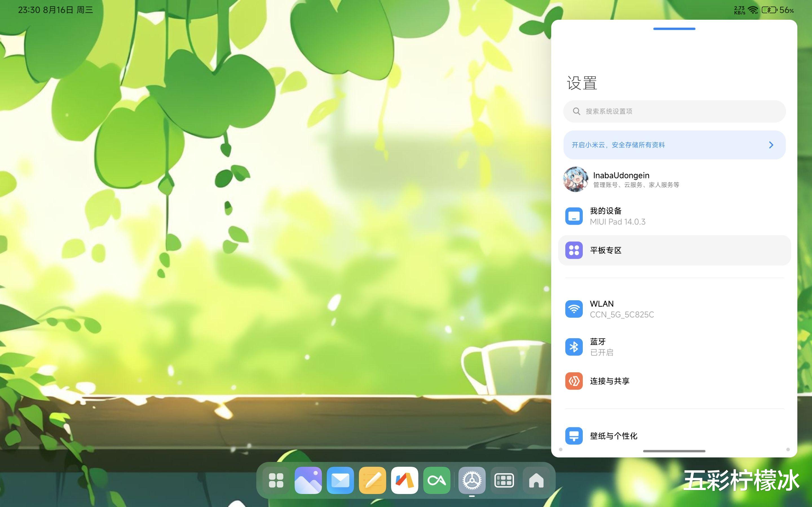Tap the home icon in dock

(536, 480)
